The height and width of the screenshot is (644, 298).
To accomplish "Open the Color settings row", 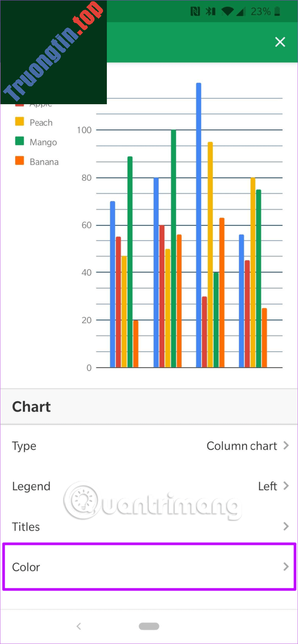I will [x=149, y=567].
